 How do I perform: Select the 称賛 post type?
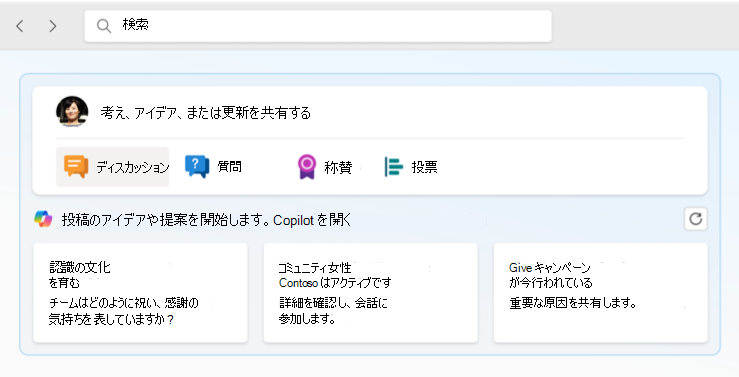[x=325, y=167]
